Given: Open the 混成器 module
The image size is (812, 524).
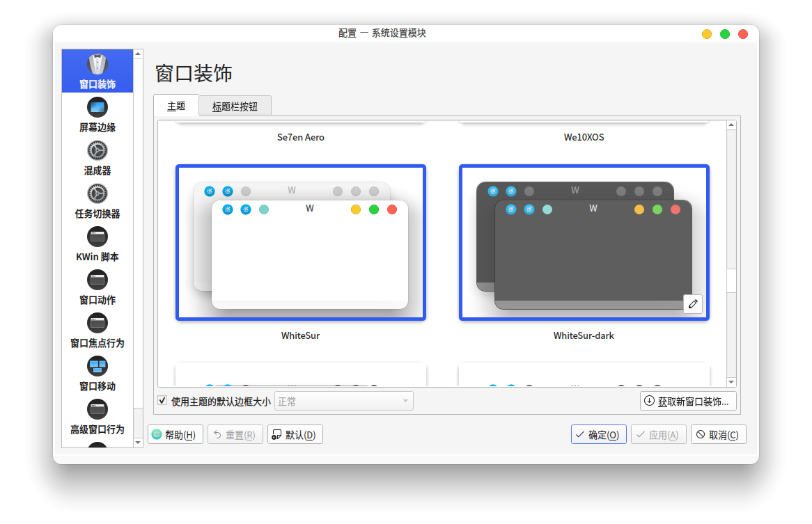Looking at the screenshot, I should pos(97,158).
